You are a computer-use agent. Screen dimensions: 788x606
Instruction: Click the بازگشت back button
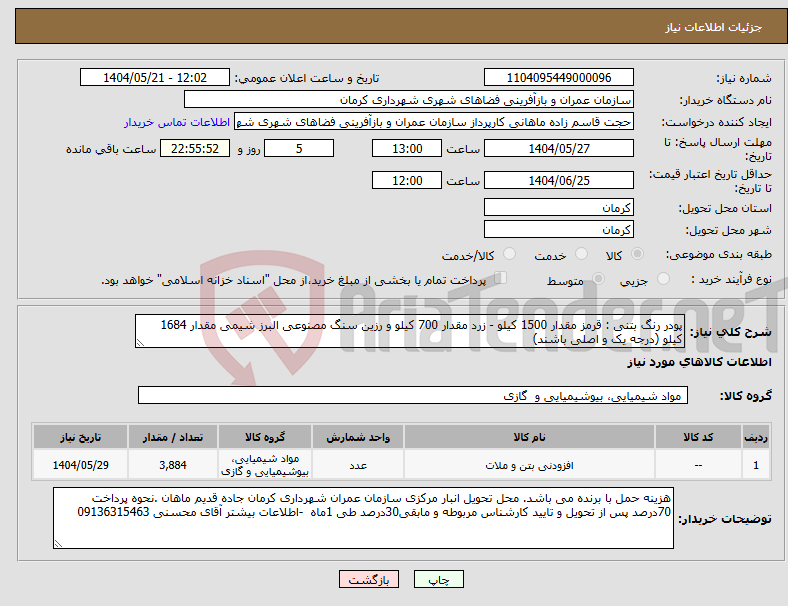(369, 579)
